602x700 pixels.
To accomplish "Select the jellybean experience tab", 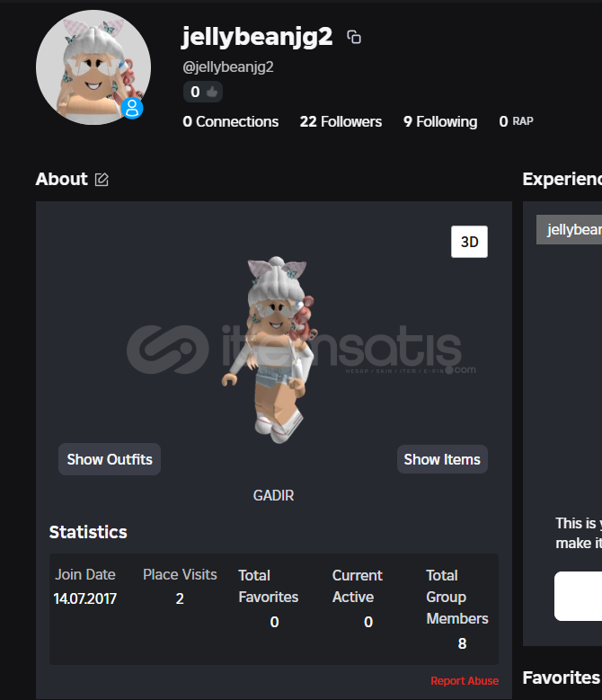I will pos(570,229).
